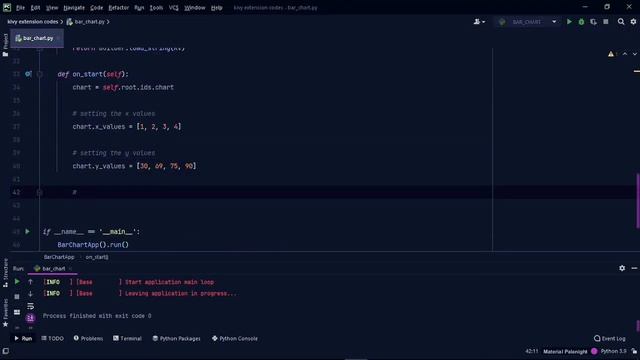Click the editor vertical scrollbar thumb
The height and width of the screenshot is (360, 640).
(637, 201)
